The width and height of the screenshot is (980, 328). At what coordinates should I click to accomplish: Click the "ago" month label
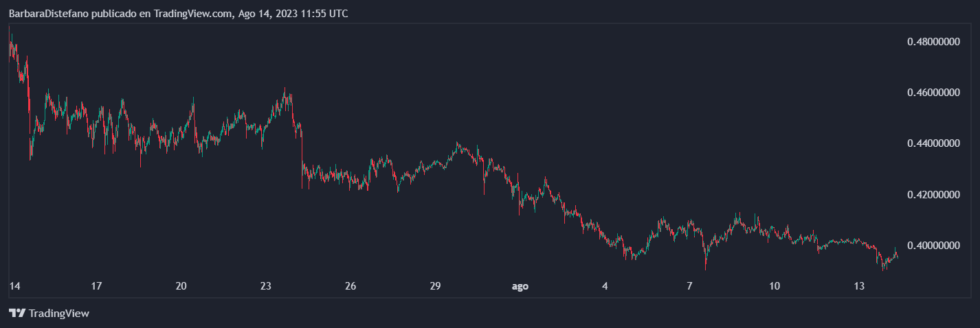[520, 286]
